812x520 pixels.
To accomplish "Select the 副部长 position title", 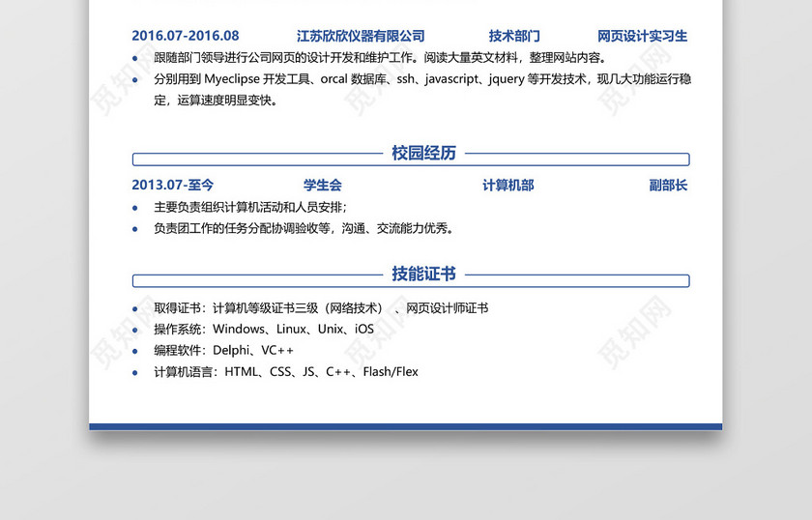I will pyautogui.click(x=668, y=185).
